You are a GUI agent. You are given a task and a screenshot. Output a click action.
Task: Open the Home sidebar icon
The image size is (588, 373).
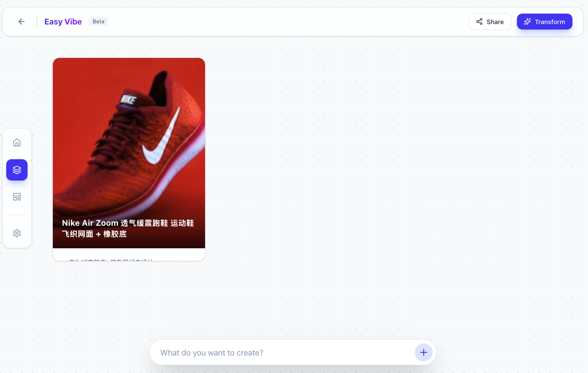click(x=17, y=143)
